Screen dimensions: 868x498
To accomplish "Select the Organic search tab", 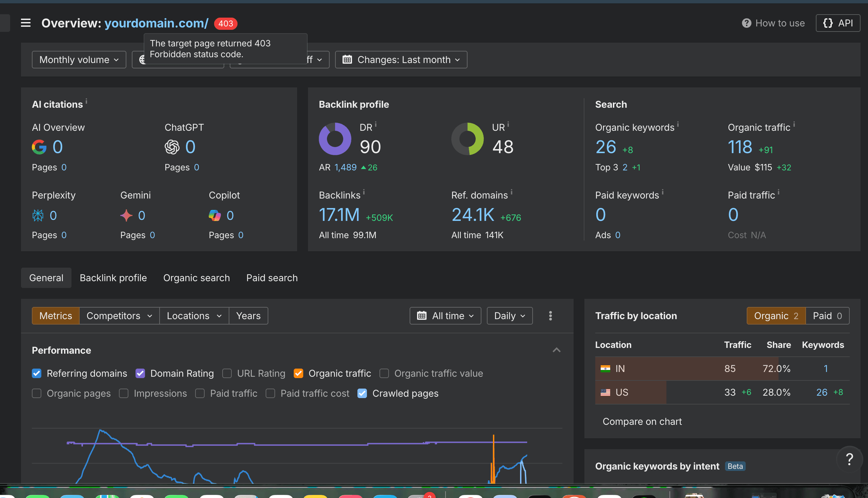I will (196, 278).
